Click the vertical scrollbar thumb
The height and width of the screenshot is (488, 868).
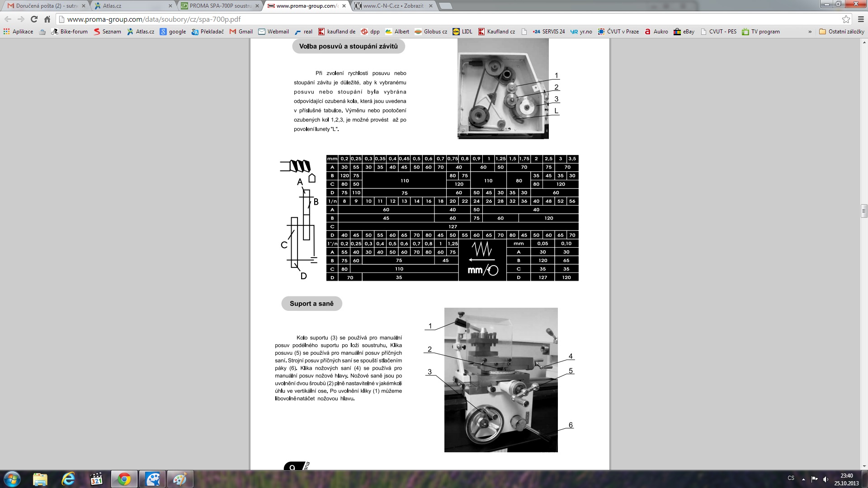tap(864, 211)
